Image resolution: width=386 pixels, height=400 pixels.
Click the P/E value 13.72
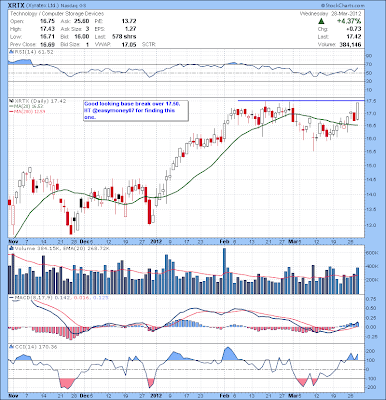(x=129, y=21)
